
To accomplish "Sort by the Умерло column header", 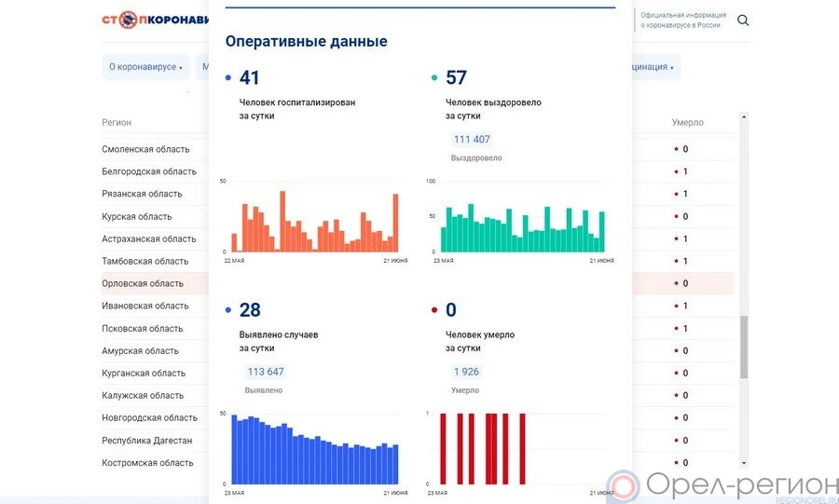I will pyautogui.click(x=687, y=122).
